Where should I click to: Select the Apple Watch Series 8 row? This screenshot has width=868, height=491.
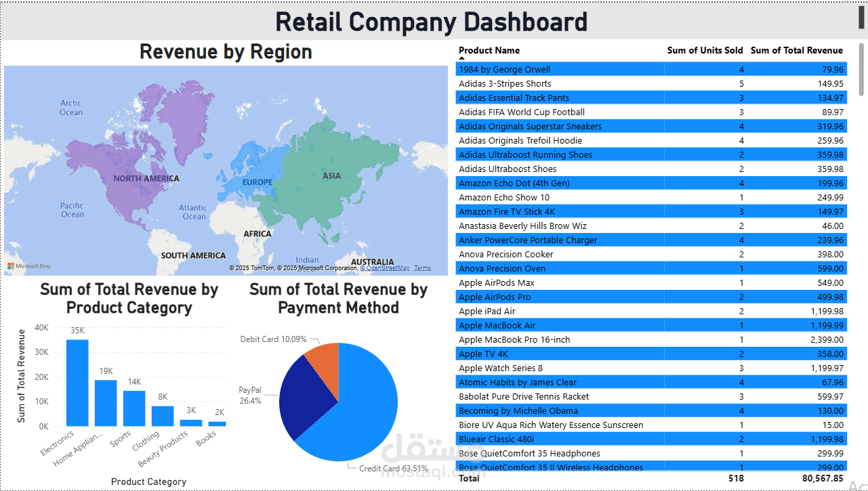coord(651,368)
